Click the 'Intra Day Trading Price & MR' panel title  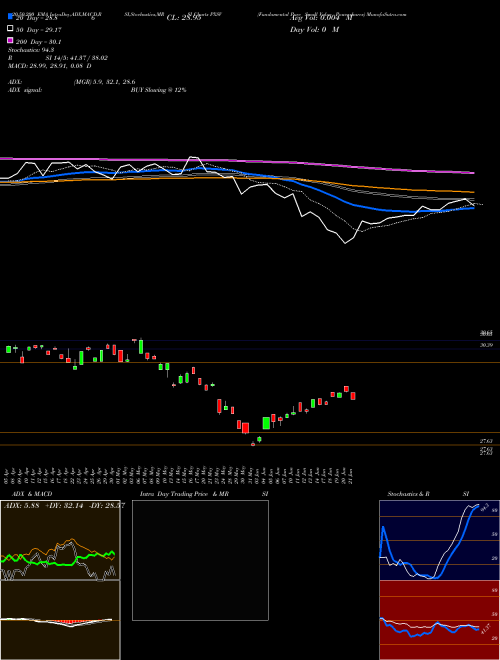pyautogui.click(x=184, y=494)
